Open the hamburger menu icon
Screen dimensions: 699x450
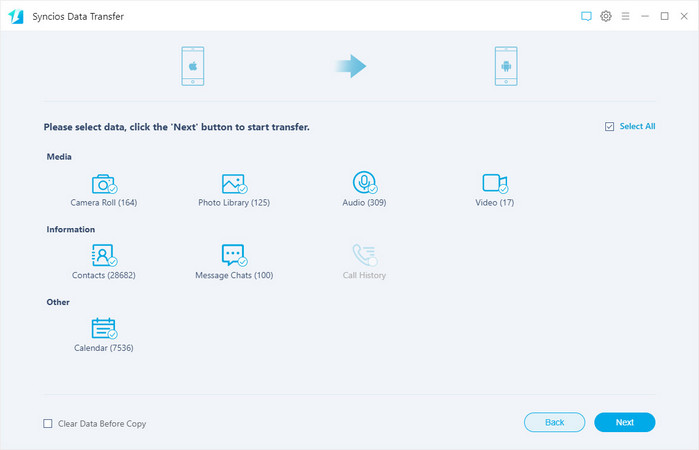[x=625, y=16]
